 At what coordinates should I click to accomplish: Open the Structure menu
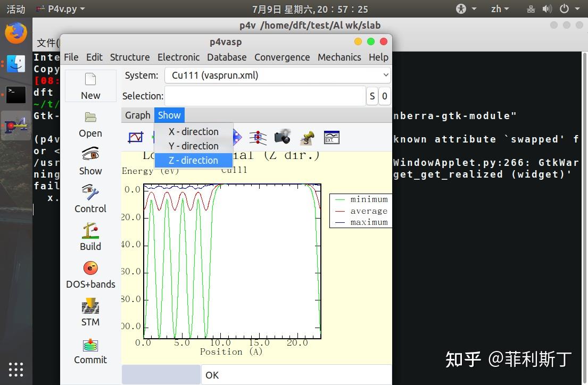tap(130, 57)
